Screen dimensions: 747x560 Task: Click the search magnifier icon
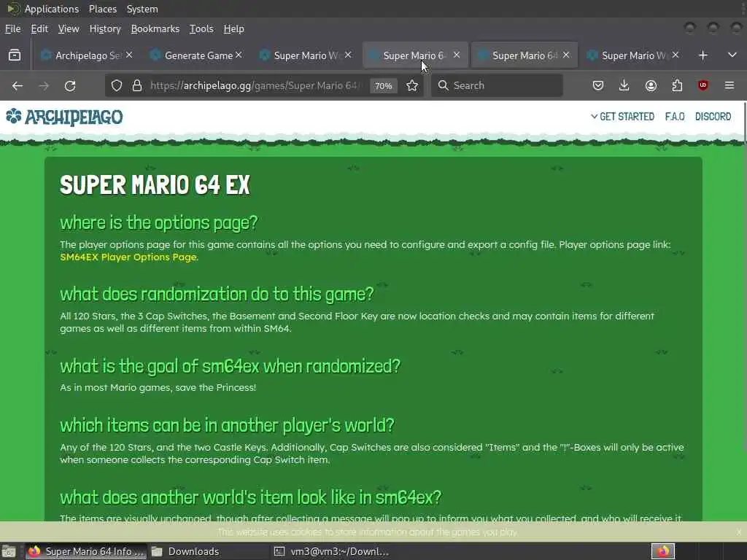443,86
